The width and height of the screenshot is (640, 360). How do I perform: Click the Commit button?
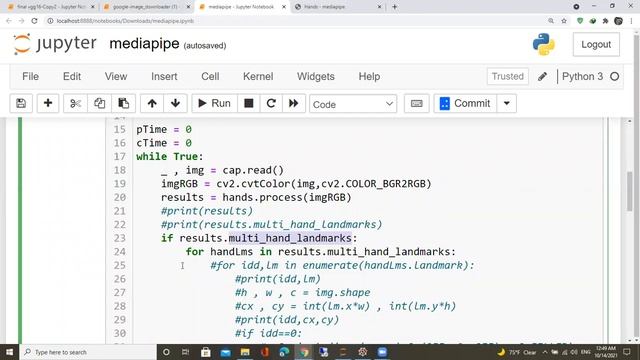[465, 104]
